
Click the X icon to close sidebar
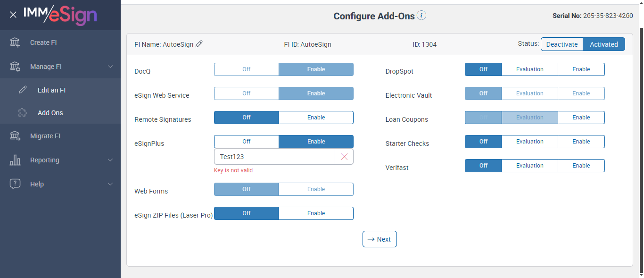coord(13,15)
